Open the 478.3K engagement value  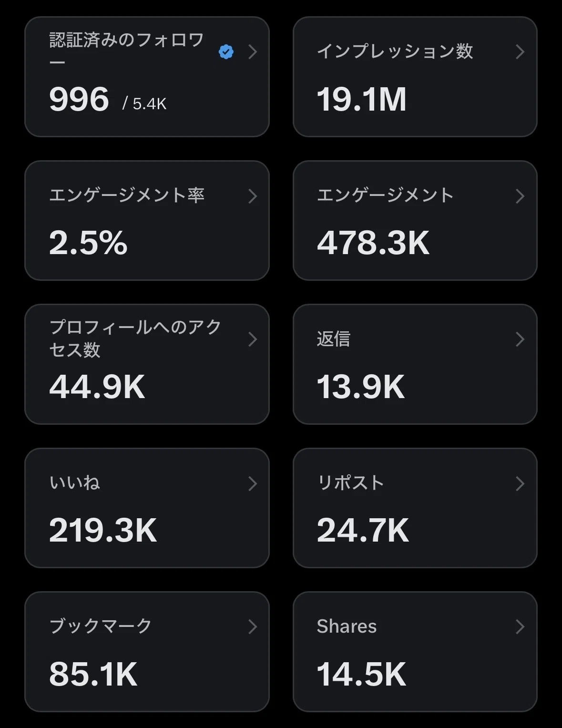(x=373, y=243)
